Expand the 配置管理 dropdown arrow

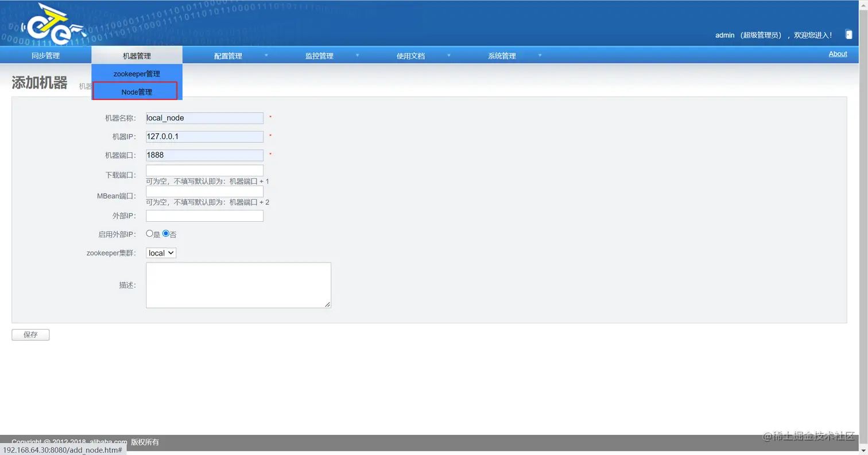click(266, 55)
